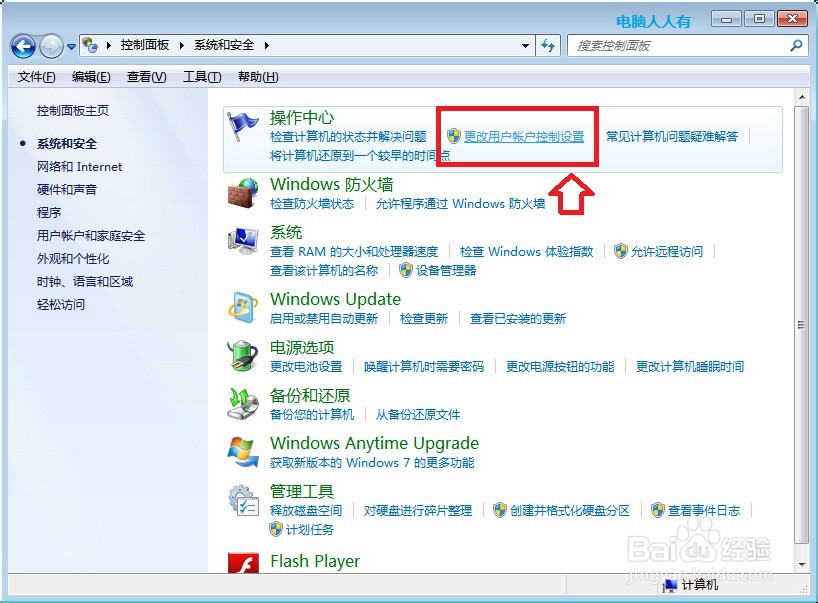
Task: Open 常见计算机问题疑难解答 link
Action: pyautogui.click(x=672, y=137)
